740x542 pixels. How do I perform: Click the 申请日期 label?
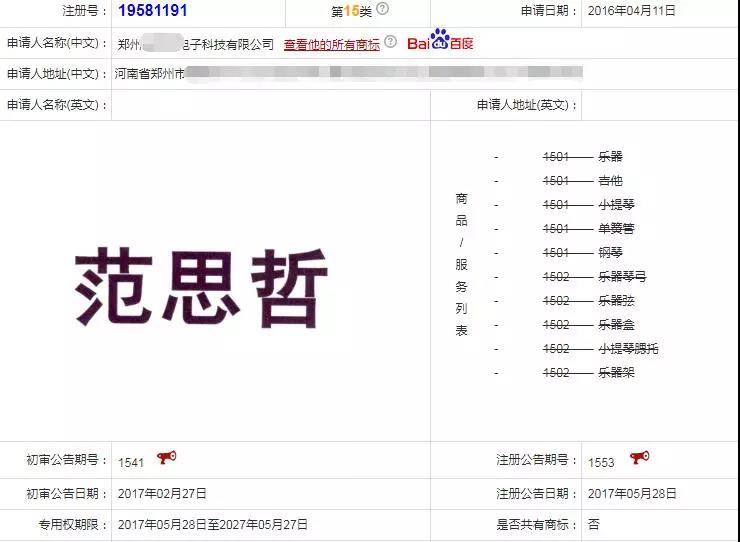click(x=549, y=10)
